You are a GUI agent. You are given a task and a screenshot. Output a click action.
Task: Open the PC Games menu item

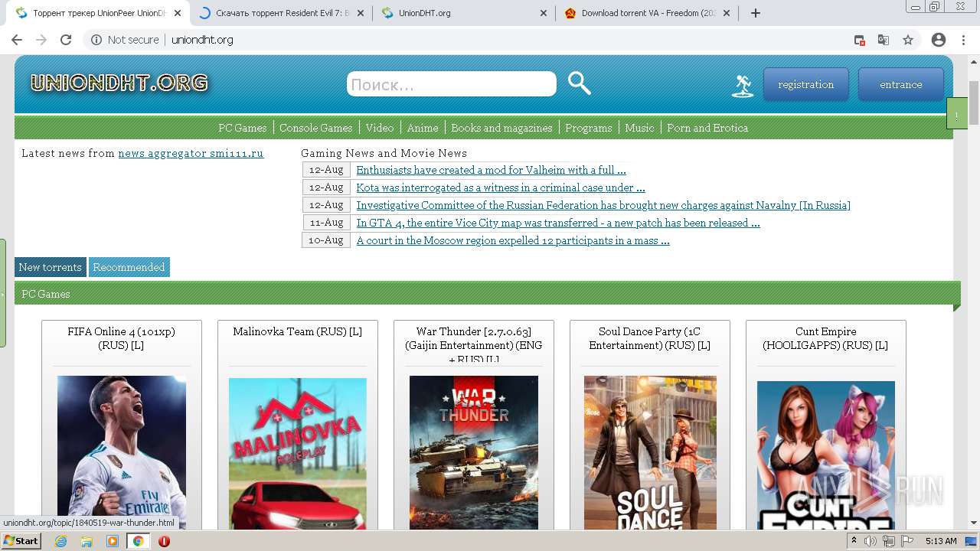[x=242, y=128]
